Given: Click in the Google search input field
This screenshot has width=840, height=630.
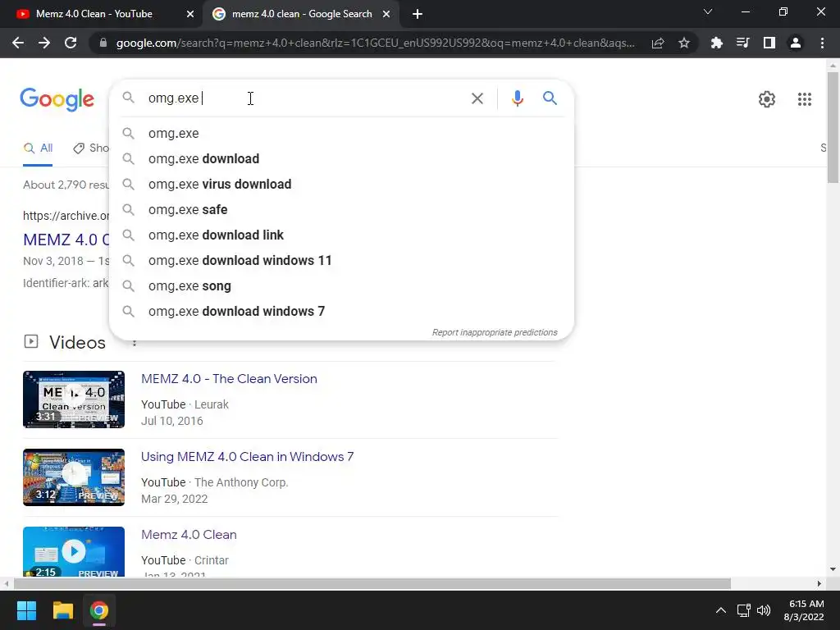Looking at the screenshot, I should tap(305, 98).
